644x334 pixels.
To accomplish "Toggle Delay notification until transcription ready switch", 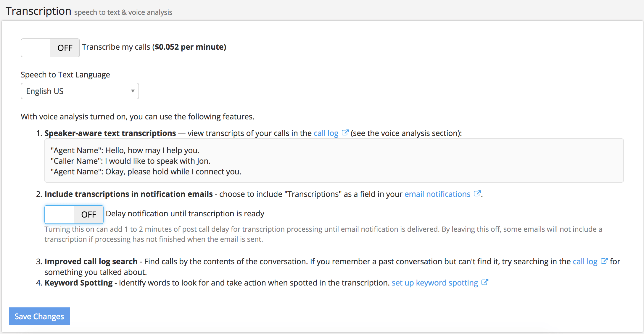I will click(x=74, y=215).
